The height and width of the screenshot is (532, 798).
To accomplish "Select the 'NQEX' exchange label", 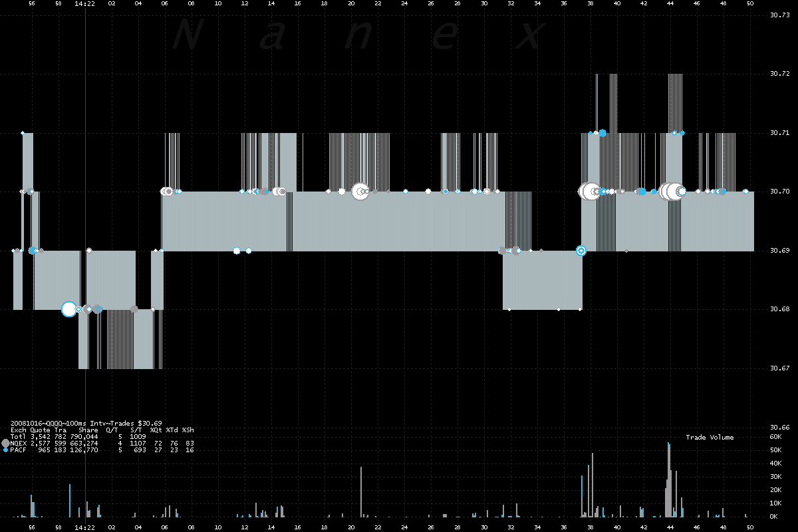I will click(19, 443).
